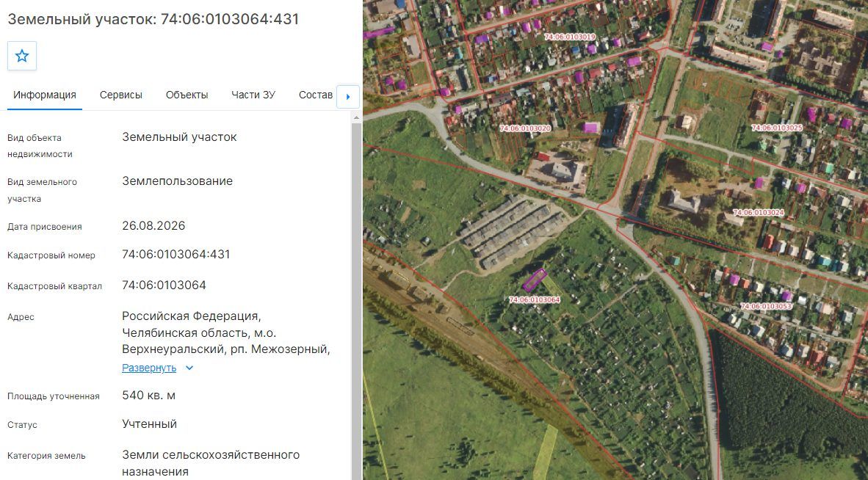Click the map label 74:06:0103019
The height and width of the screenshot is (480, 868).
tap(570, 37)
